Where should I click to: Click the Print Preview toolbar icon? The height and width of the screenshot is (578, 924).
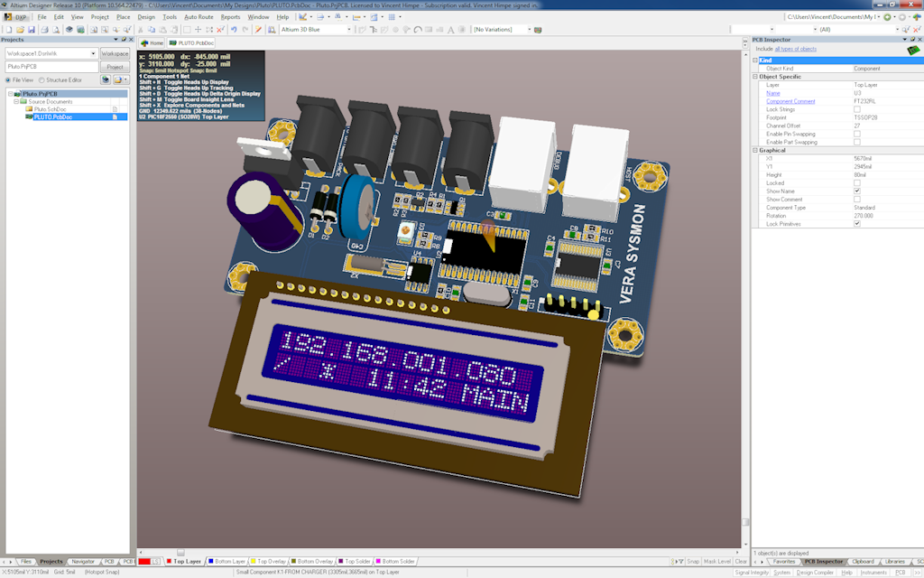(x=56, y=30)
